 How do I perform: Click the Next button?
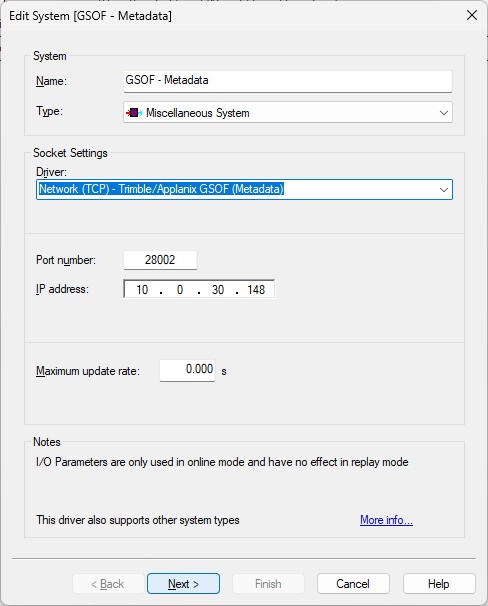(x=184, y=584)
